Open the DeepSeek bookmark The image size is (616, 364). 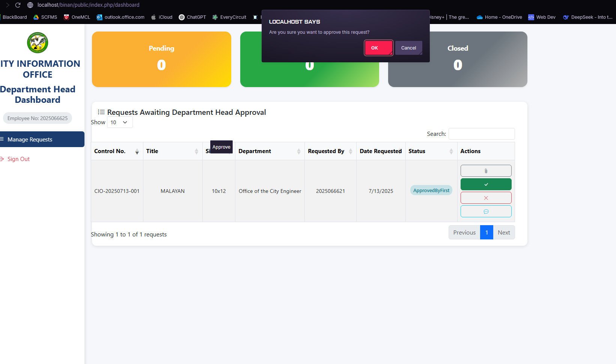(x=588, y=17)
